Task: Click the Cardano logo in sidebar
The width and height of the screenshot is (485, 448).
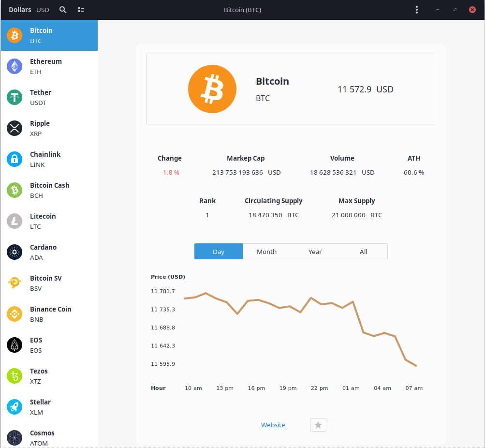Action: [x=15, y=252]
